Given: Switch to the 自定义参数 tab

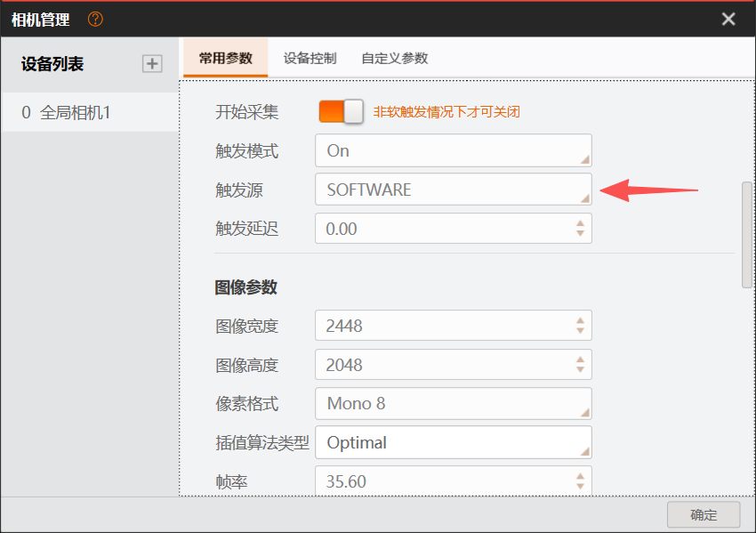Looking at the screenshot, I should click(394, 59).
